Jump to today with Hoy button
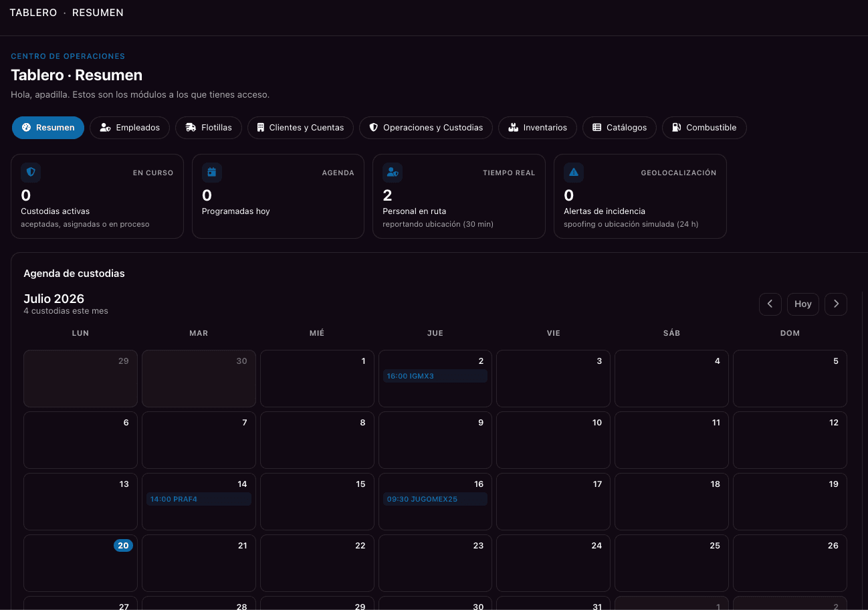 (x=803, y=304)
